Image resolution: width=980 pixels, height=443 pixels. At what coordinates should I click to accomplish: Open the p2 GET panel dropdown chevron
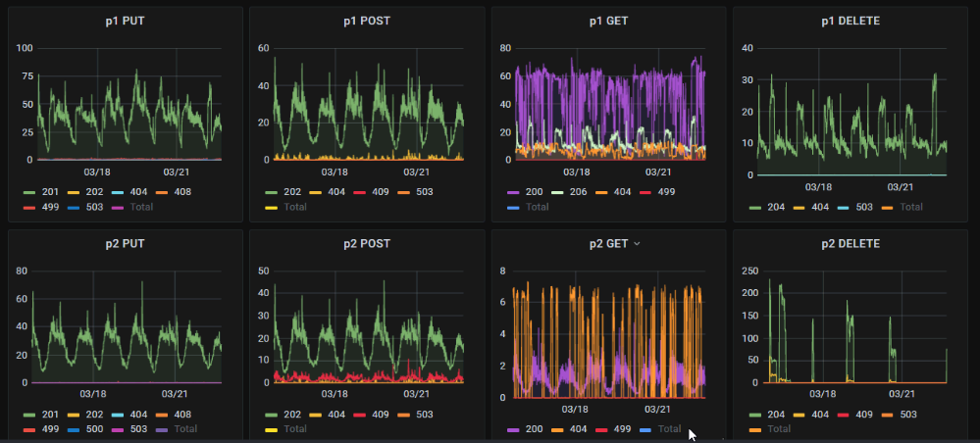click(637, 244)
